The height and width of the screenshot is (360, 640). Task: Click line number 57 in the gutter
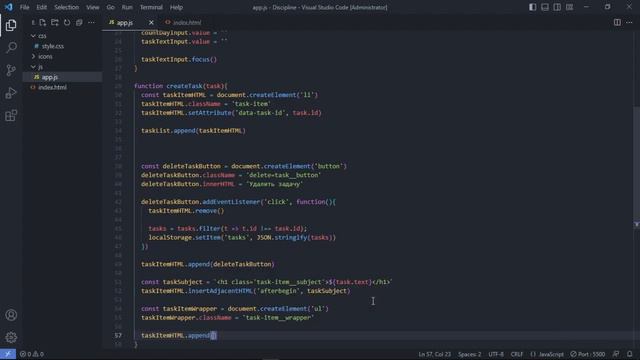tap(118, 335)
